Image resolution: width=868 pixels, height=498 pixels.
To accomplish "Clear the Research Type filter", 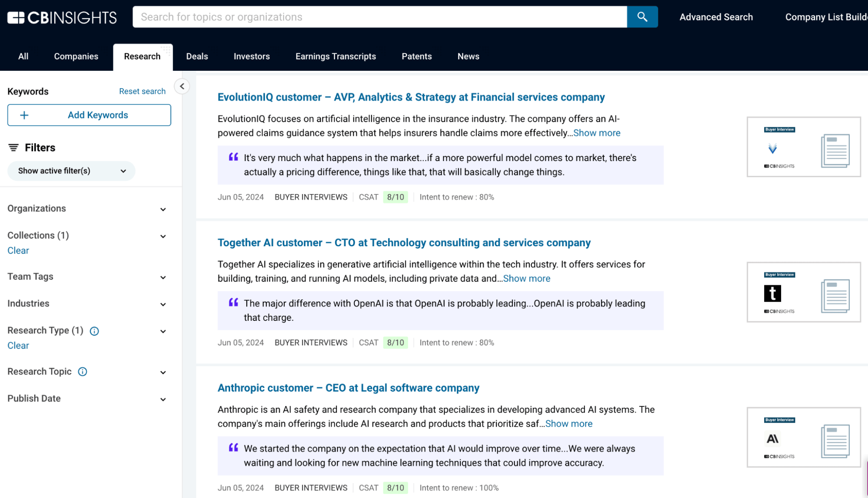I will 18,345.
